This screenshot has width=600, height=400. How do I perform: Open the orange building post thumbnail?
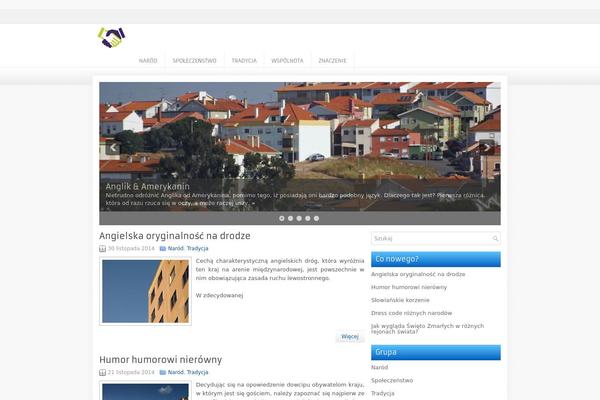pyautogui.click(x=145, y=291)
